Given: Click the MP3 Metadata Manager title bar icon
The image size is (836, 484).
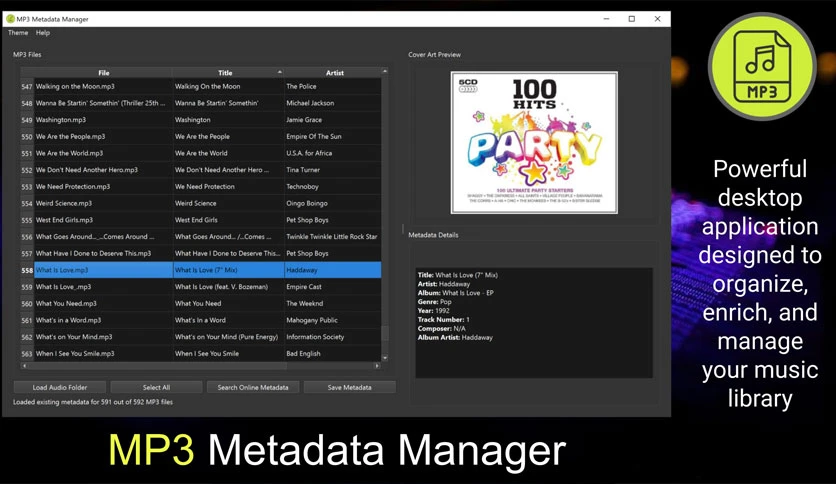Looking at the screenshot, I should [10, 19].
